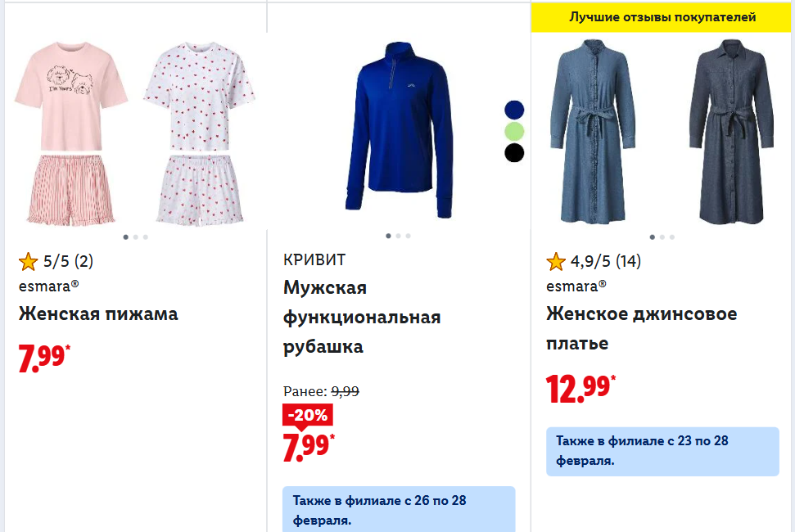Select the dark blue color swatch
The height and width of the screenshot is (532, 795).
point(514,110)
